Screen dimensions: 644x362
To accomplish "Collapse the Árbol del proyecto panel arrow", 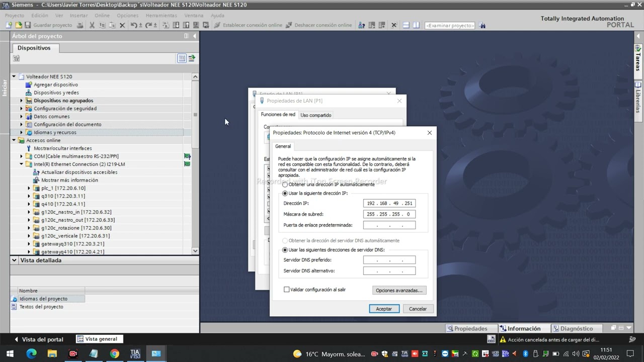I will (x=195, y=36).
